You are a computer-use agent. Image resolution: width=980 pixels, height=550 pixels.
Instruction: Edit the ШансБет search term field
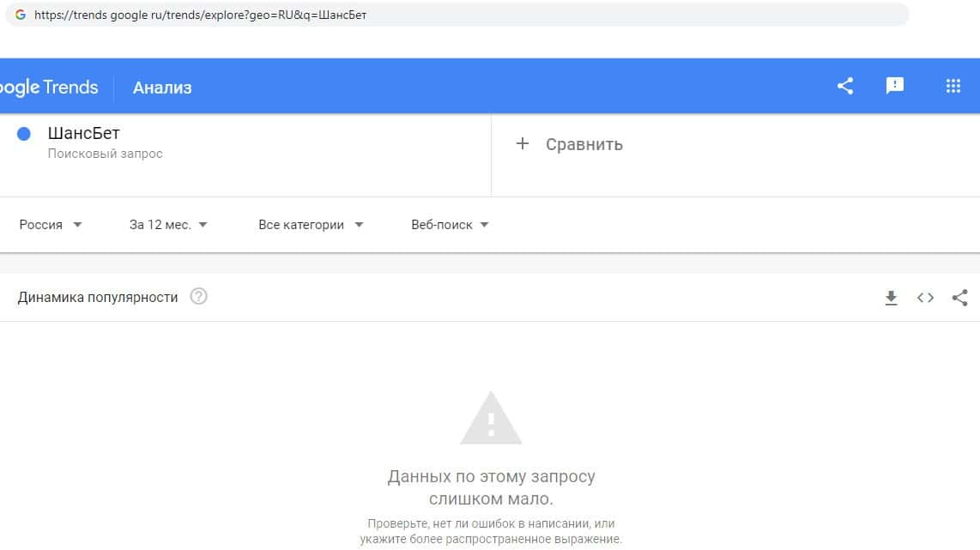pos(84,134)
